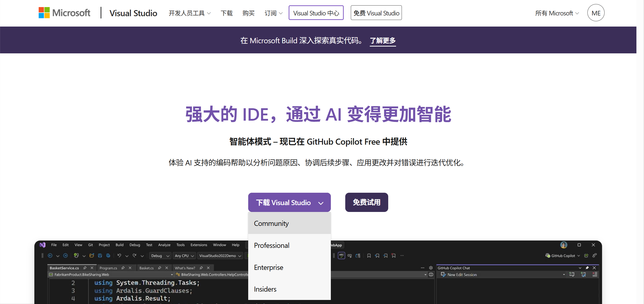Close the GitHub Copilot Chat panel

[x=594, y=268]
